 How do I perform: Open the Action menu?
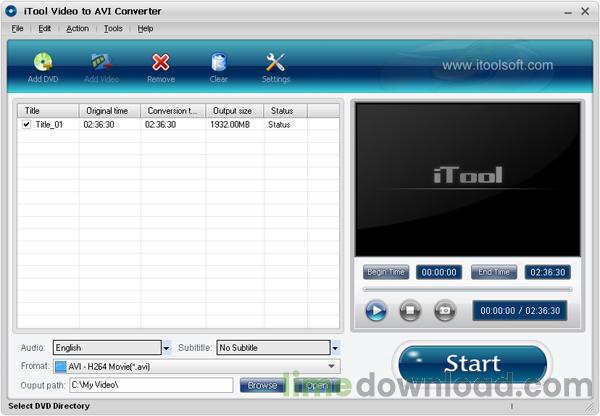(x=77, y=28)
